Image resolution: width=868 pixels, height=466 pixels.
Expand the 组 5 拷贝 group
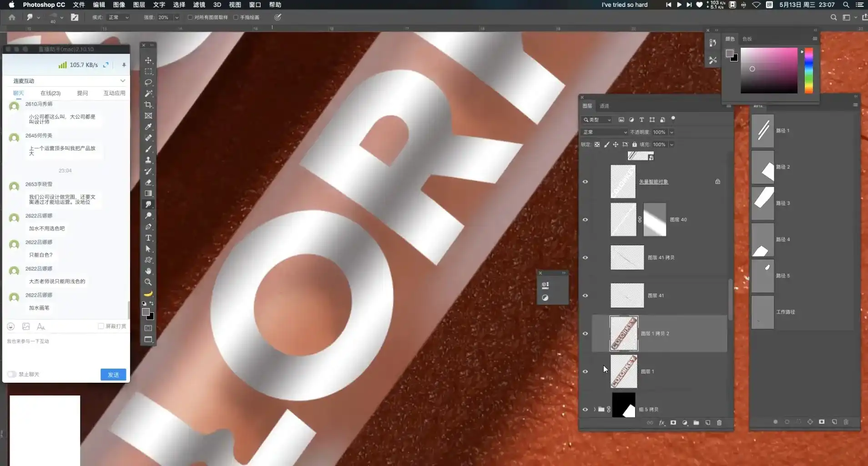pos(595,410)
